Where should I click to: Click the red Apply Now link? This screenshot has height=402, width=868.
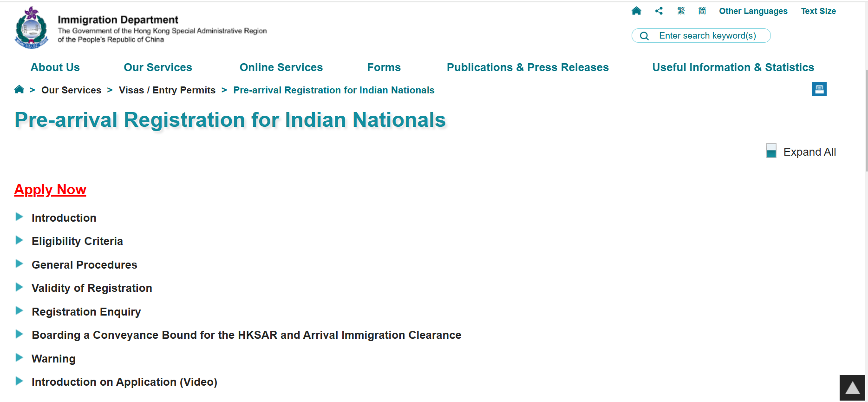tap(50, 190)
